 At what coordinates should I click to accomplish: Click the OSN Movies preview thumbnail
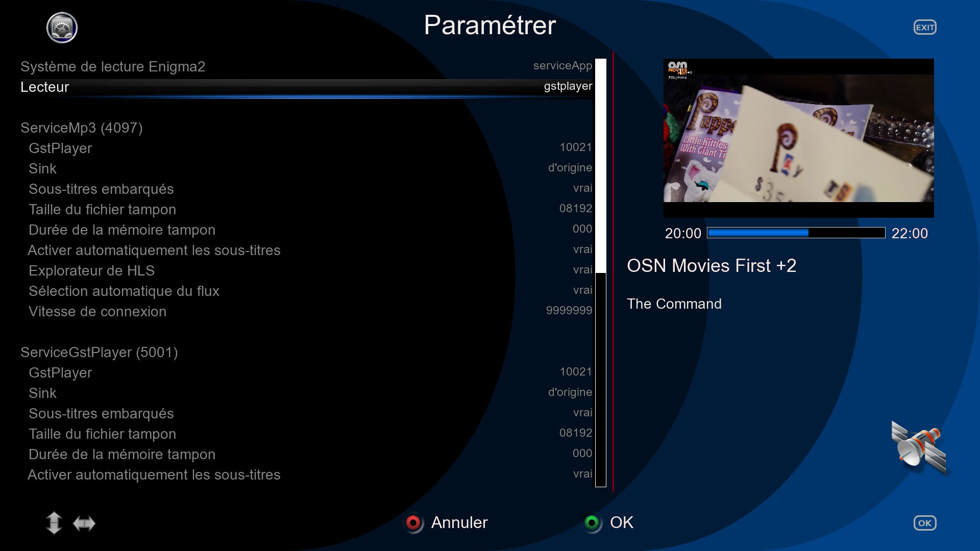pyautogui.click(x=798, y=138)
